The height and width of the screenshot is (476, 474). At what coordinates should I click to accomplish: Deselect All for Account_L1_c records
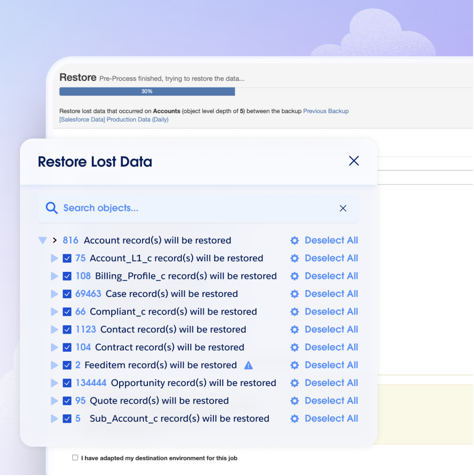pyautogui.click(x=331, y=258)
